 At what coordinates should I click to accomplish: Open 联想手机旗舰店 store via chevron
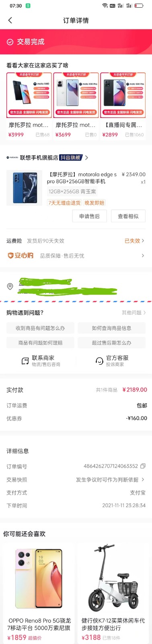[86, 157]
